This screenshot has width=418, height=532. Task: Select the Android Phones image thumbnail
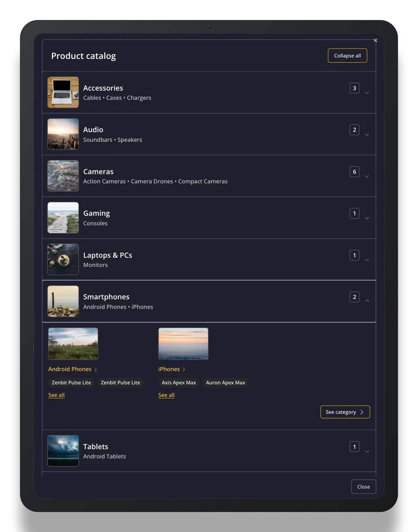tap(73, 343)
